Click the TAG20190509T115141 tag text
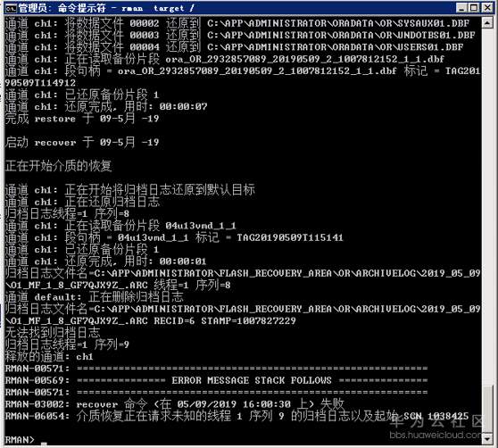 click(x=290, y=237)
